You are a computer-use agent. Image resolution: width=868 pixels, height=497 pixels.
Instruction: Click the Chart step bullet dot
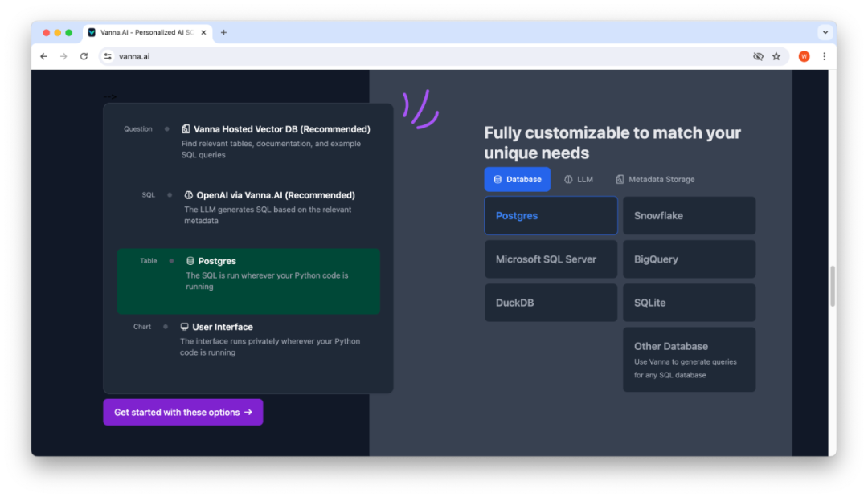point(166,327)
